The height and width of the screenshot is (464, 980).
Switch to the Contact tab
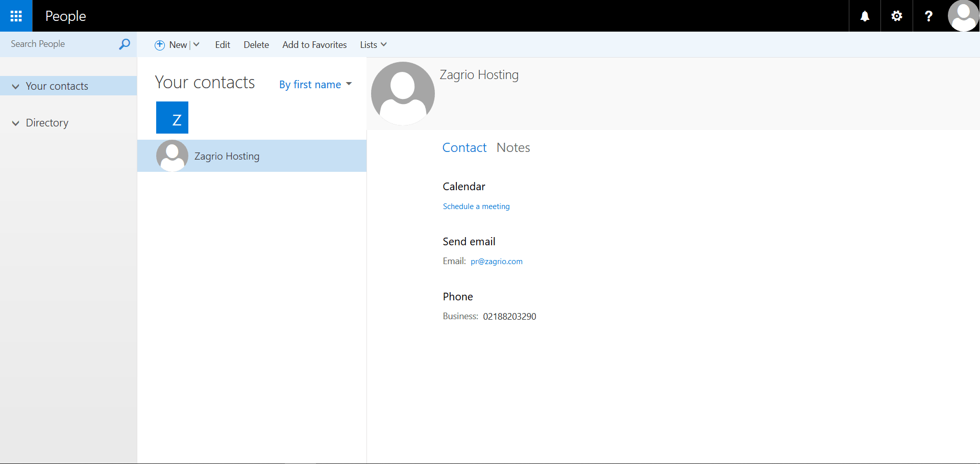coord(464,148)
